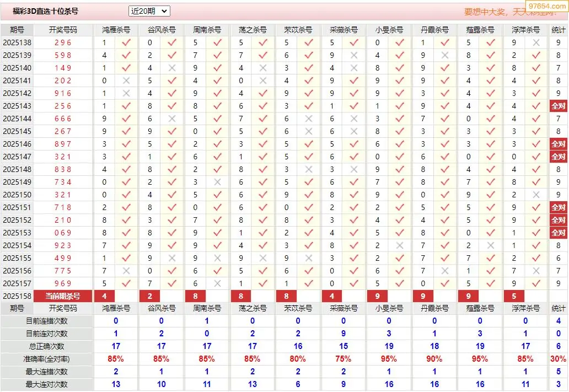
Task: Click the cross mark for 荡之杀号 in row 2025141
Action: (x=263, y=80)
